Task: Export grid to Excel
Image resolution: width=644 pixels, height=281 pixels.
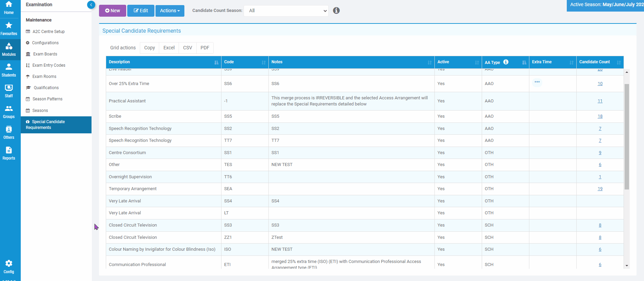Action: 169,48
